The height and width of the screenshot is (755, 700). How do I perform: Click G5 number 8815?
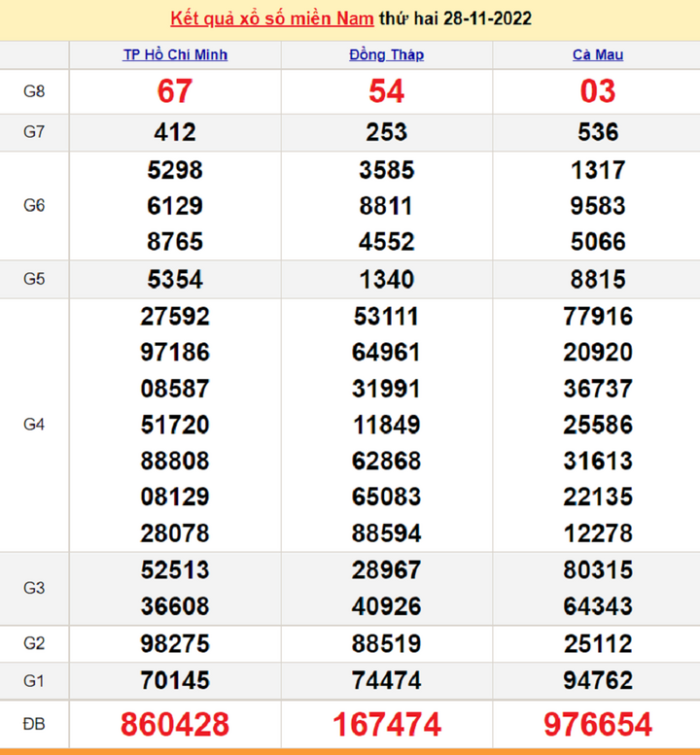pyautogui.click(x=598, y=279)
